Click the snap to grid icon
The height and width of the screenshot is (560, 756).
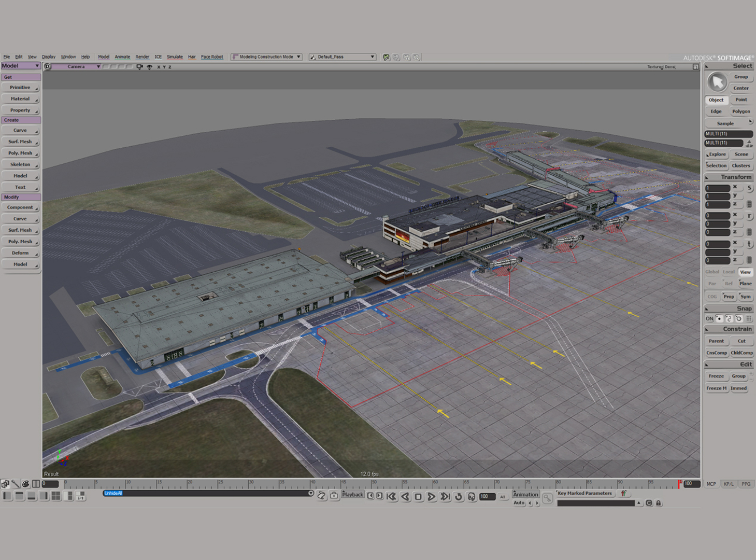pos(749,319)
